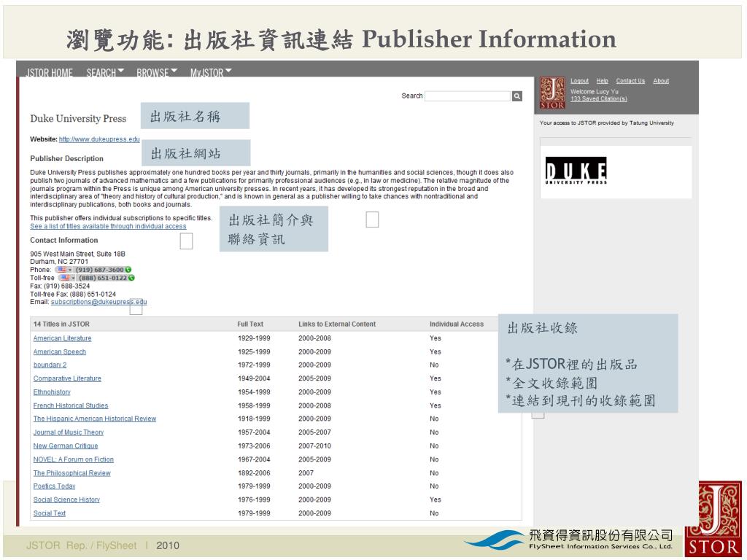Open Journal of Music Theory link
The width and height of the screenshot is (747, 560).
point(69,432)
